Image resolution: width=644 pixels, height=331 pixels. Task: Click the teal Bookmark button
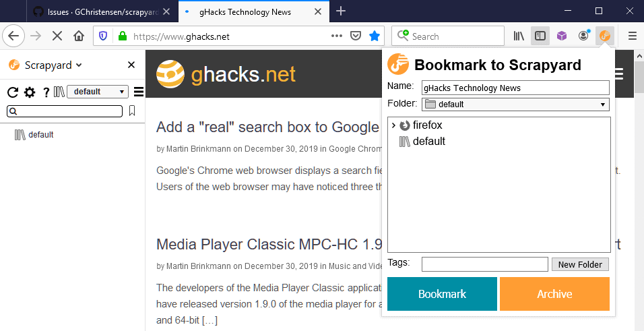coord(442,294)
